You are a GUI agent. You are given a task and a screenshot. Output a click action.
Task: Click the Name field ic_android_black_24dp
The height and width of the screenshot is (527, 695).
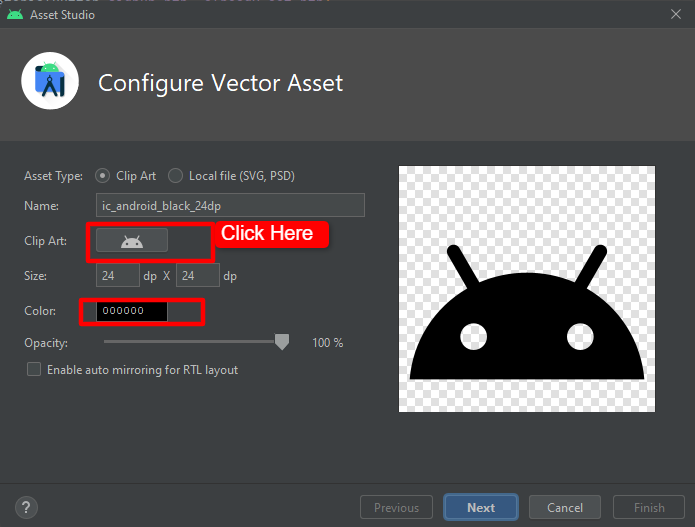[230, 205]
